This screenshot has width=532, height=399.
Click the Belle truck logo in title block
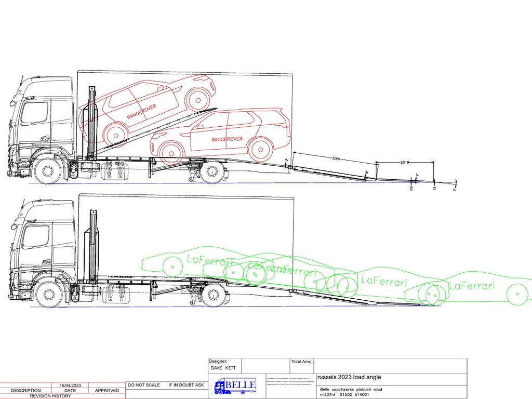[x=235, y=386]
